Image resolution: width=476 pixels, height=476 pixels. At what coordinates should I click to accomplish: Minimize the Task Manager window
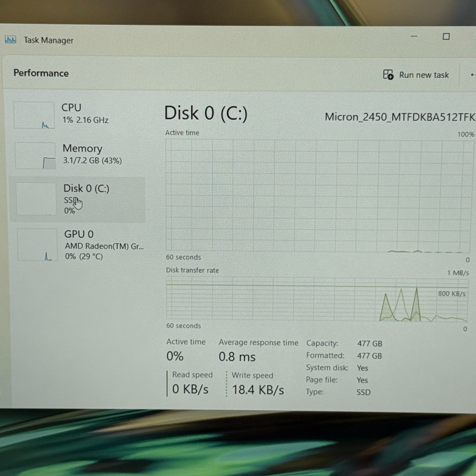[414, 36]
